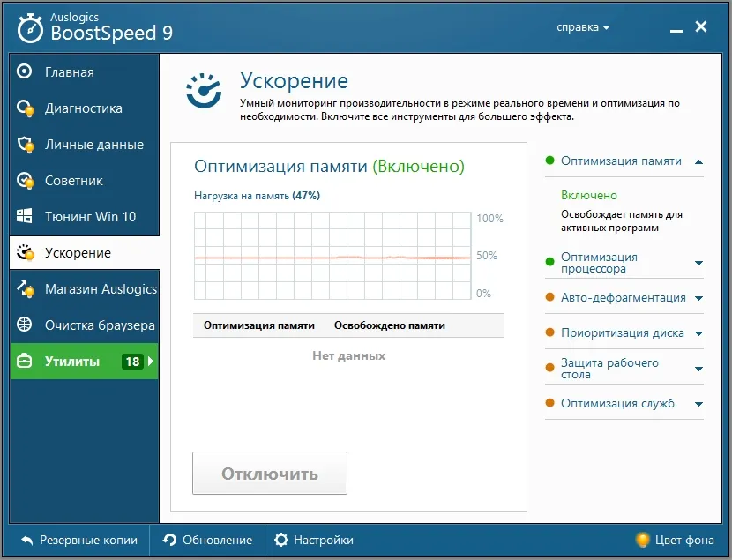Expand the Утилиты arrow with 18 badge
Viewport: 732px width, 560px height.
pyautogui.click(x=150, y=362)
